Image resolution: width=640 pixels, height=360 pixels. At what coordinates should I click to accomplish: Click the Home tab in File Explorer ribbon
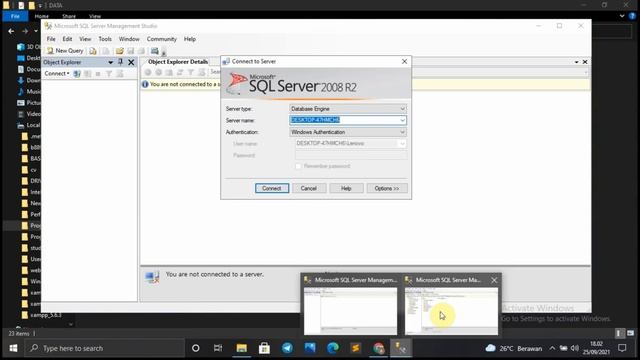coord(42,16)
